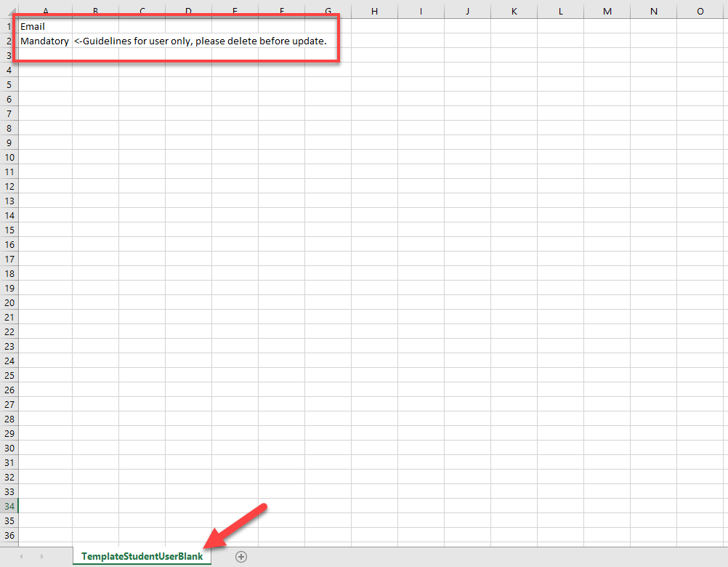Click the guidelines for user only text cell
The width and height of the screenshot is (728, 567).
(200, 41)
